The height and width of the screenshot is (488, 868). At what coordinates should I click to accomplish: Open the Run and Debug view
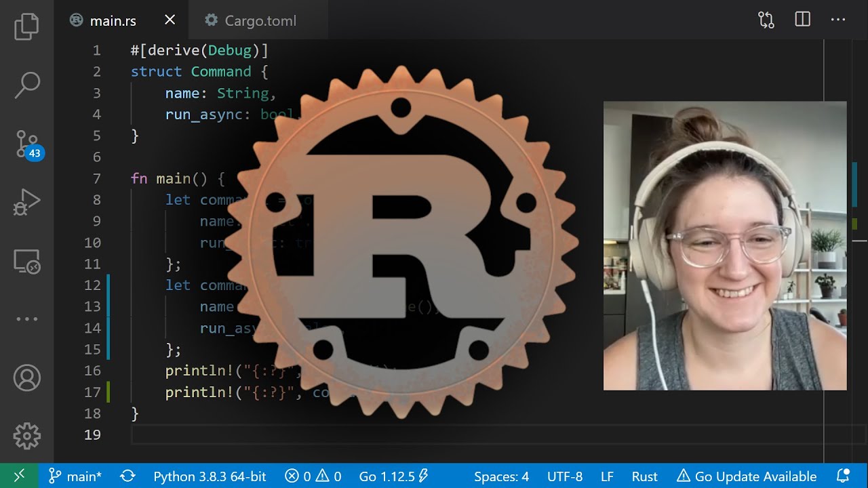pos(27,202)
